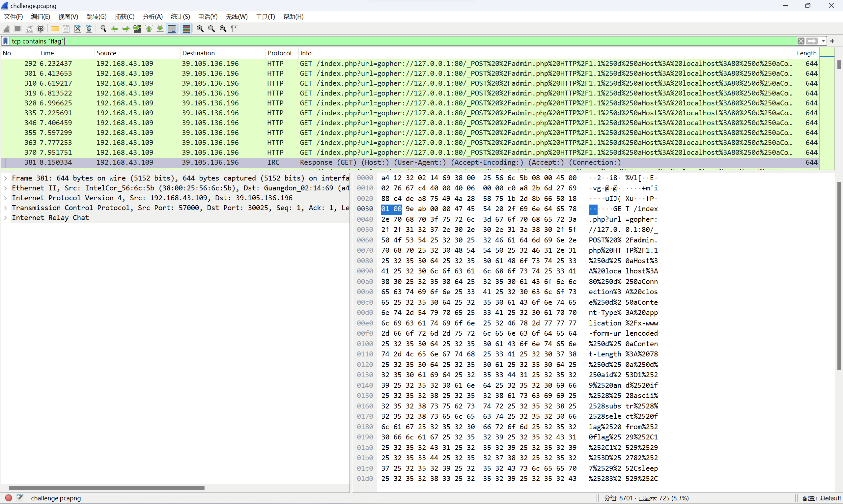Open the 分析(A) menu
The height and width of the screenshot is (504, 843).
(x=153, y=17)
